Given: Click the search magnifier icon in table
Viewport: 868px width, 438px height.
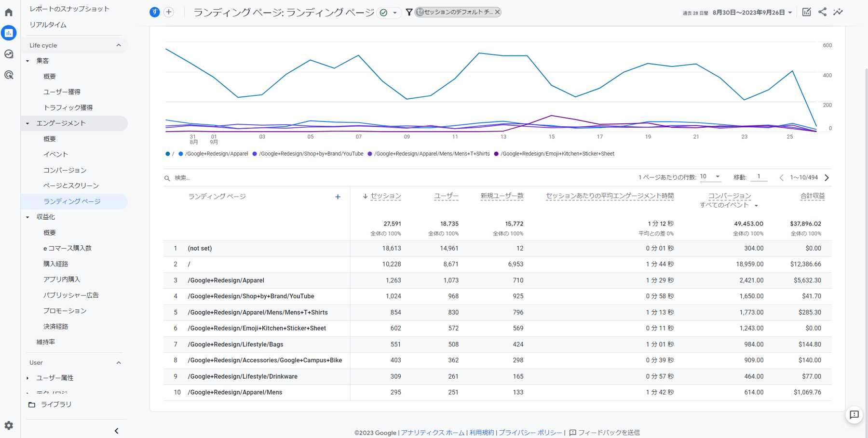Looking at the screenshot, I should tap(167, 178).
